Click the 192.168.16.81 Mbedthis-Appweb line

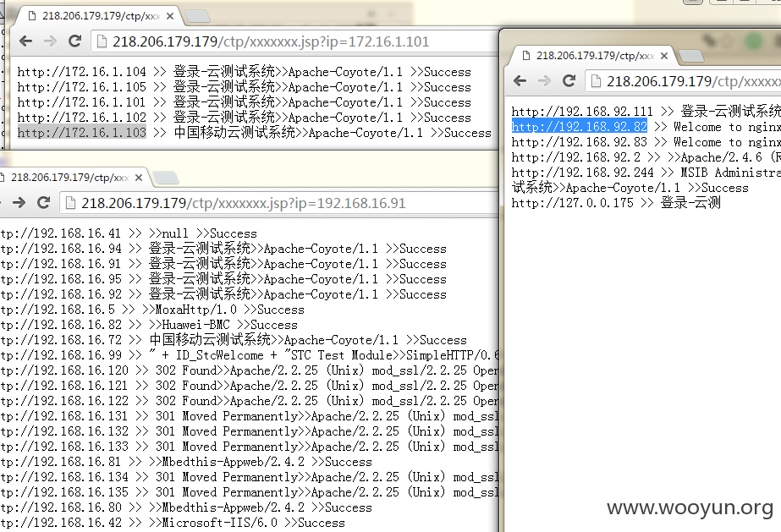pos(186,463)
